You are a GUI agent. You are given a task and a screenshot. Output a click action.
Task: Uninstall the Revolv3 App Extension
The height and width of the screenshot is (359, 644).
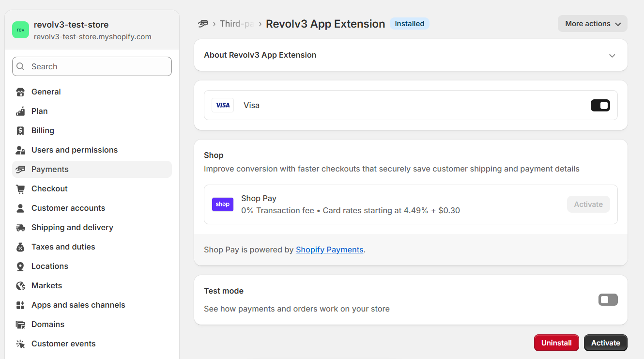coord(556,343)
